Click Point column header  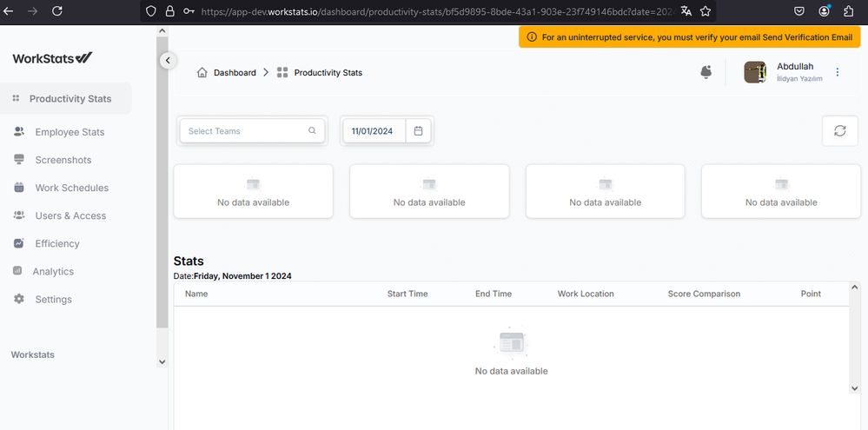(x=811, y=294)
